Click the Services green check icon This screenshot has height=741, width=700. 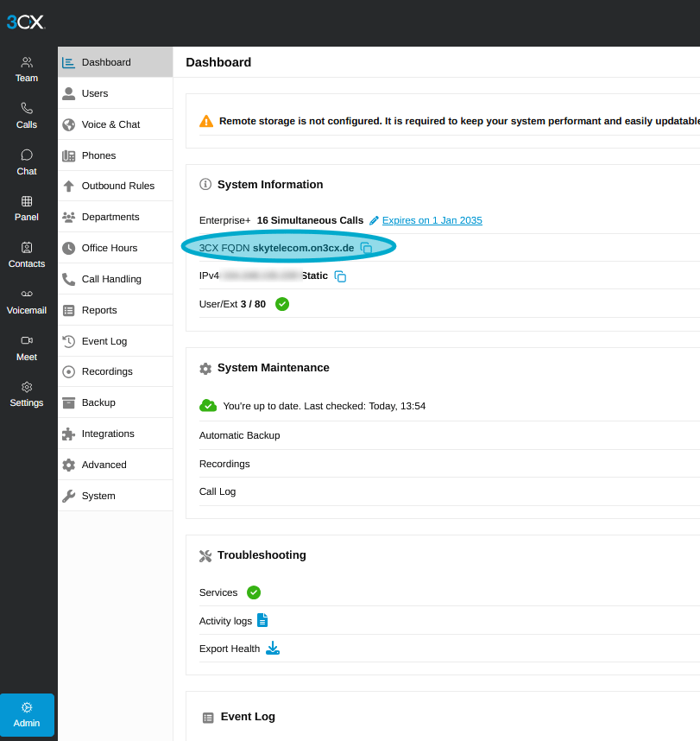pos(254,592)
